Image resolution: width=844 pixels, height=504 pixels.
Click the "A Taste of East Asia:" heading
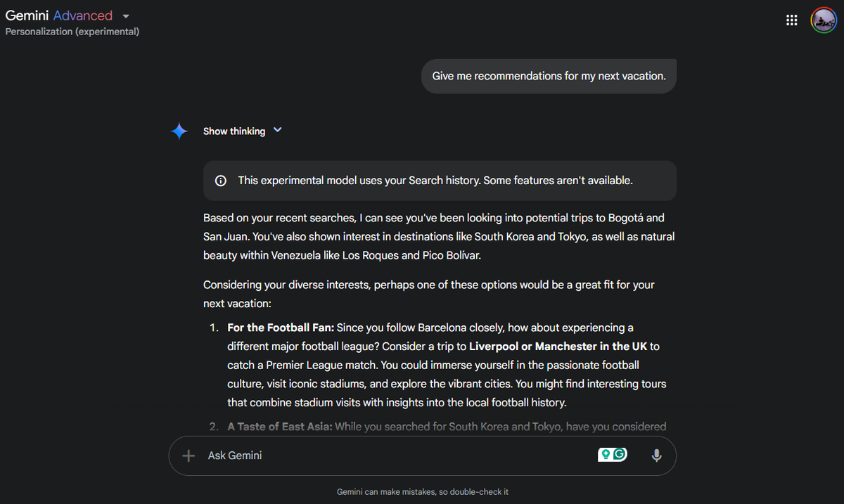pyautogui.click(x=279, y=427)
